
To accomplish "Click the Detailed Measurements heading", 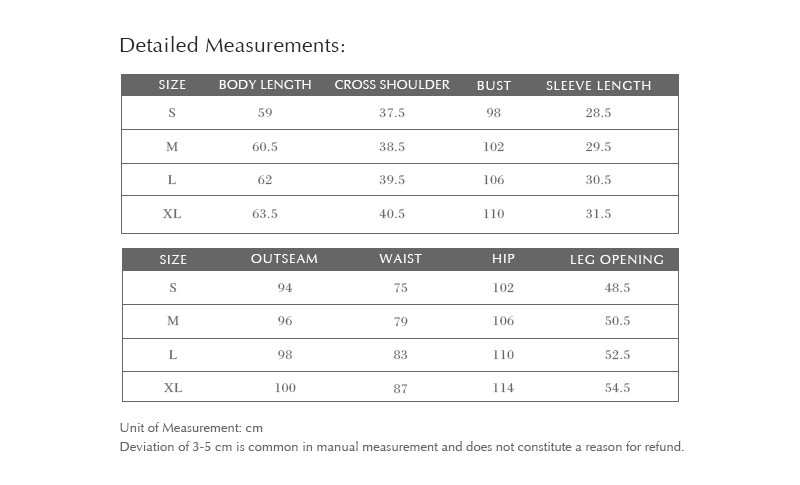I will (232, 46).
